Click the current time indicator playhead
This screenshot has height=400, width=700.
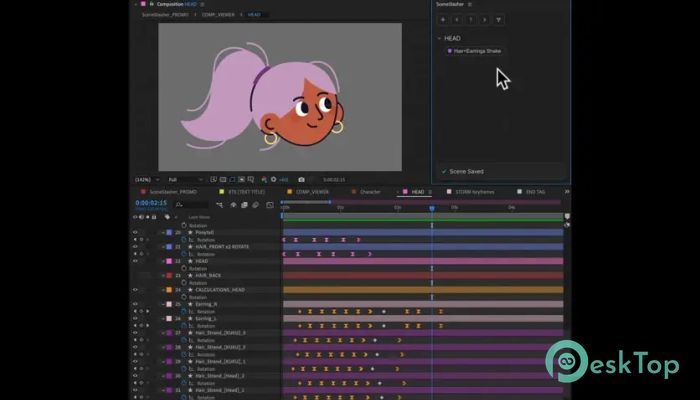pyautogui.click(x=432, y=208)
